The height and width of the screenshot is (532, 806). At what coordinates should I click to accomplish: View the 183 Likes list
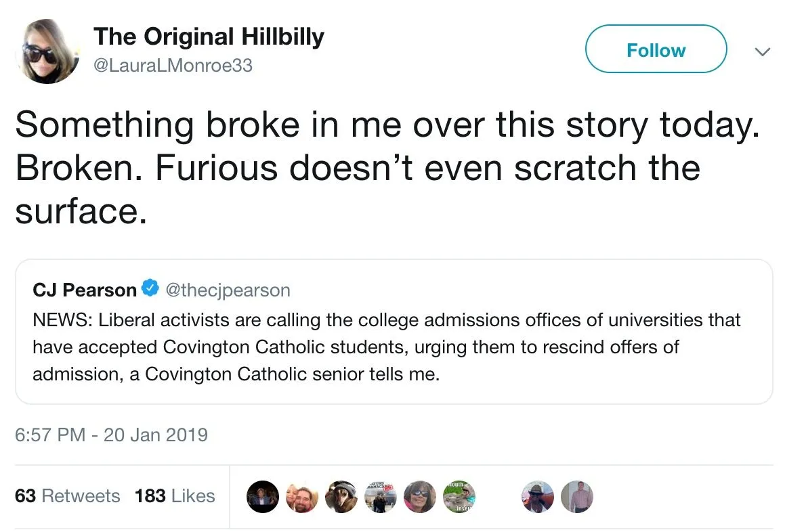pos(174,496)
